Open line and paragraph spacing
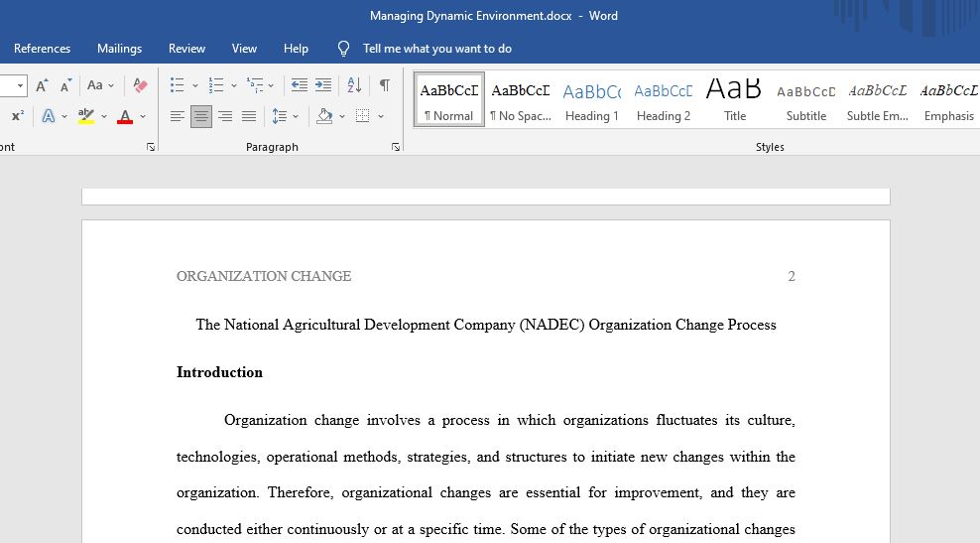The width and height of the screenshot is (980, 543). 280,116
